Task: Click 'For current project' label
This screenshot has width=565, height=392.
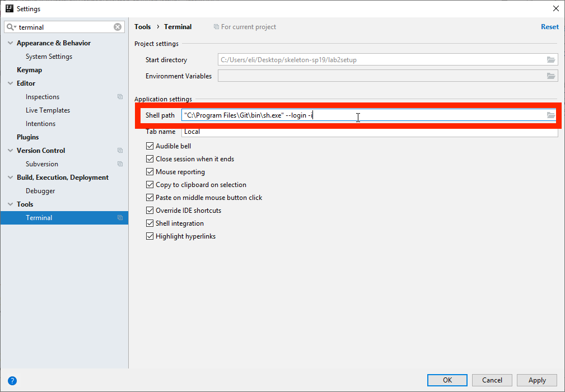Action: tap(249, 27)
